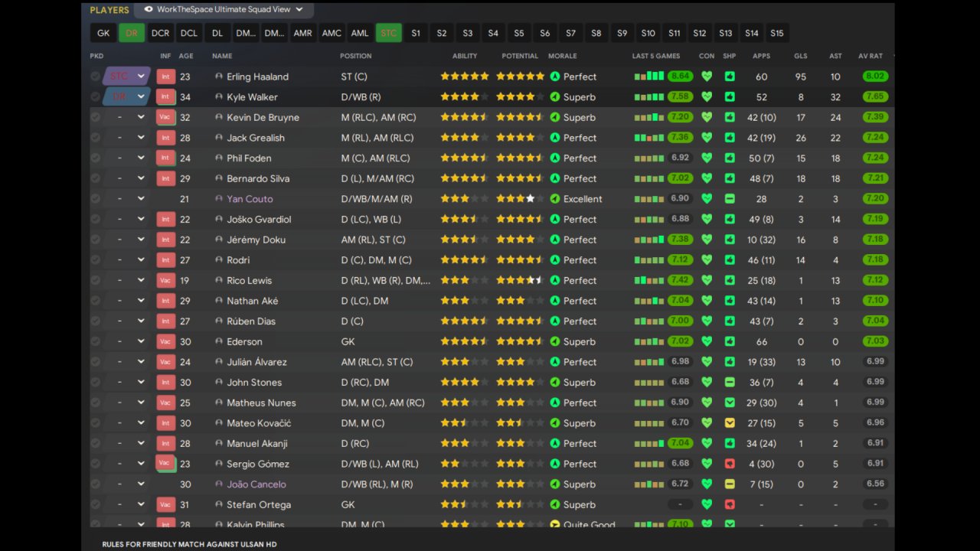Open the player info icon beside Yan Couto
The height and width of the screenshot is (551, 980).
pos(219,199)
